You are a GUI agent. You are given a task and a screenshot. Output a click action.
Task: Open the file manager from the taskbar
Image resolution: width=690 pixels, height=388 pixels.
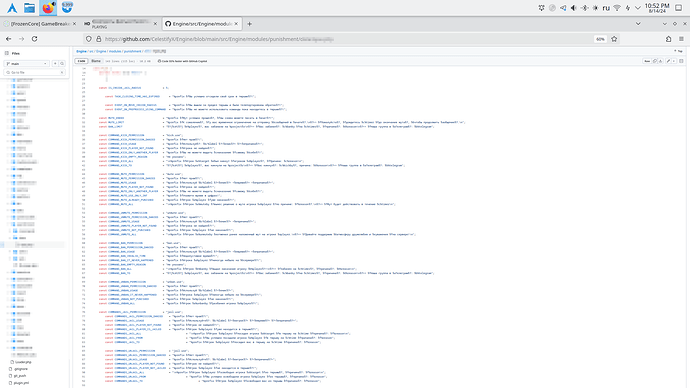coord(29,7)
